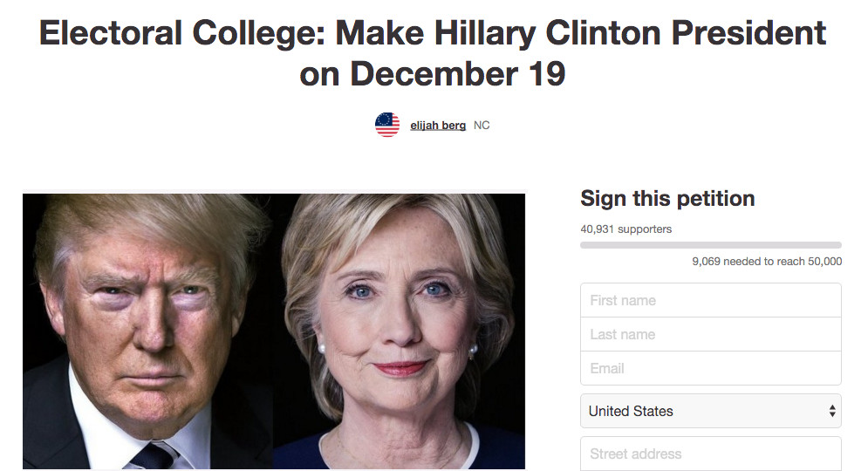Screen dimensions: 868x471
Task: Click into the Email field
Action: pyautogui.click(x=710, y=368)
